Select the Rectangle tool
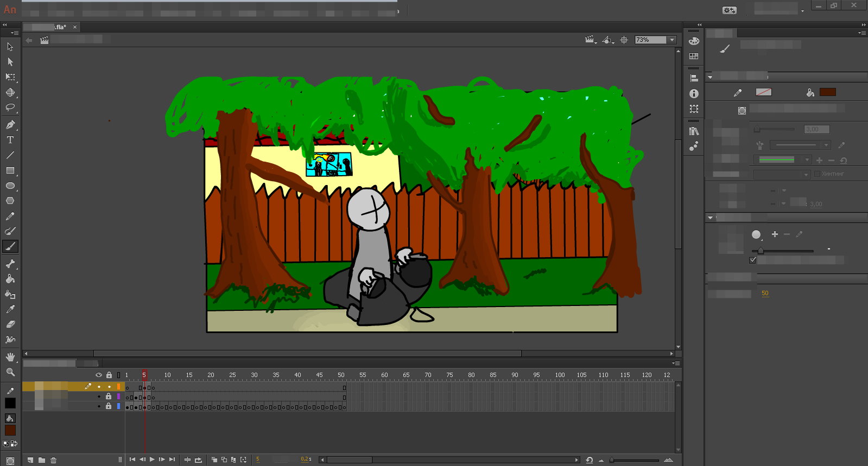Image resolution: width=868 pixels, height=466 pixels. pos(10,170)
